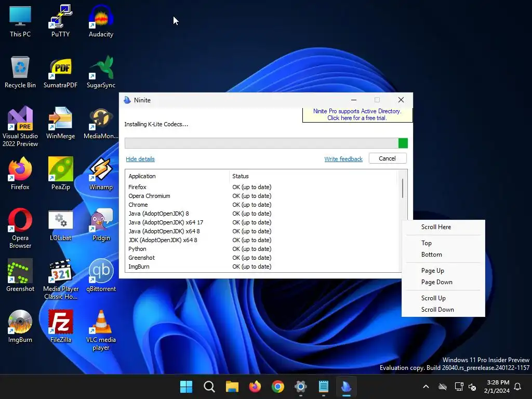The height and width of the screenshot is (399, 532).
Task: Choose Page Down in the context menu
Action: [443, 282]
